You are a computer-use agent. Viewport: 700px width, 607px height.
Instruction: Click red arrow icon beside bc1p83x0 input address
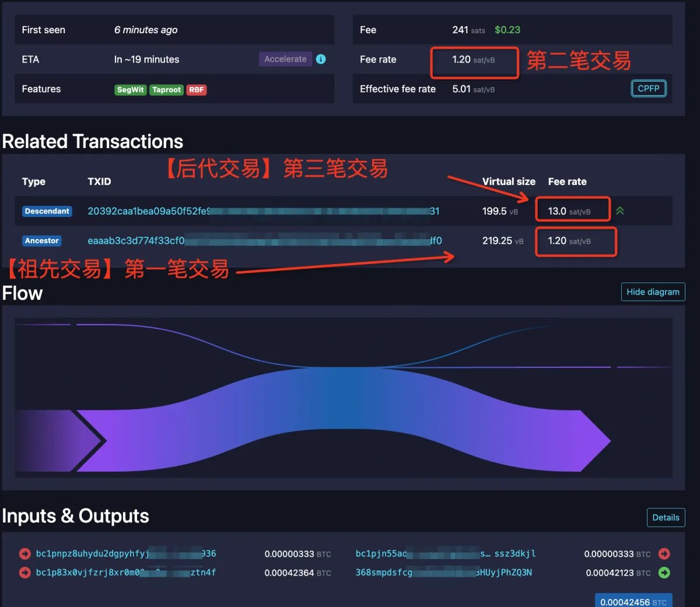[x=24, y=573]
